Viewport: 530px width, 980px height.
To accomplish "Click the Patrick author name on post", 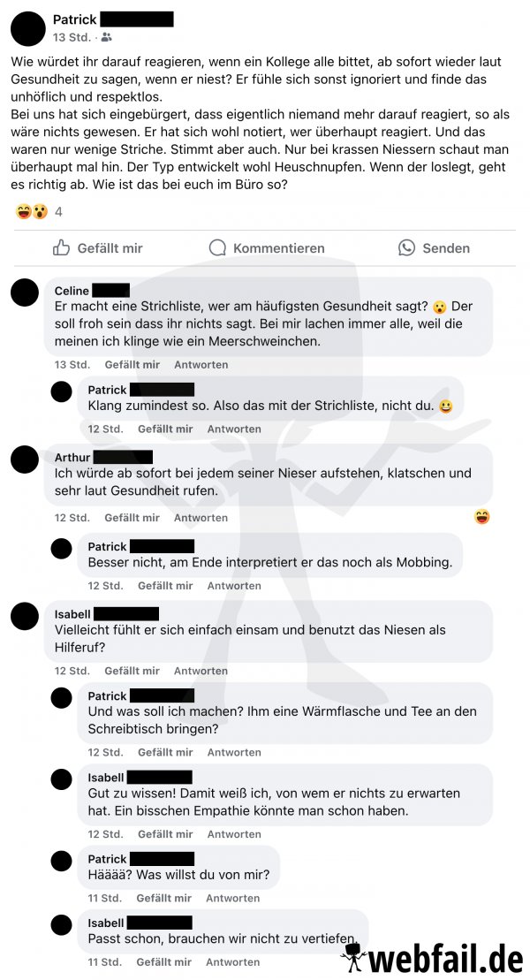I will click(74, 19).
